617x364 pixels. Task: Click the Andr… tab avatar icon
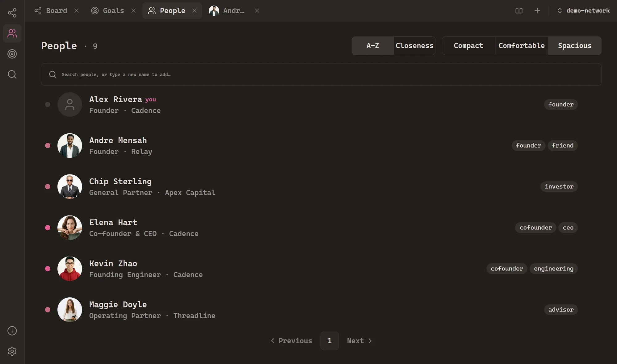point(214,11)
